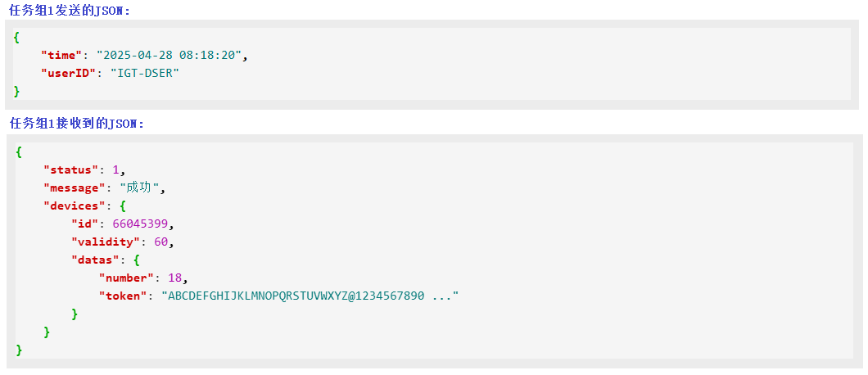Click the "number" key inside datas

[x=126, y=278]
